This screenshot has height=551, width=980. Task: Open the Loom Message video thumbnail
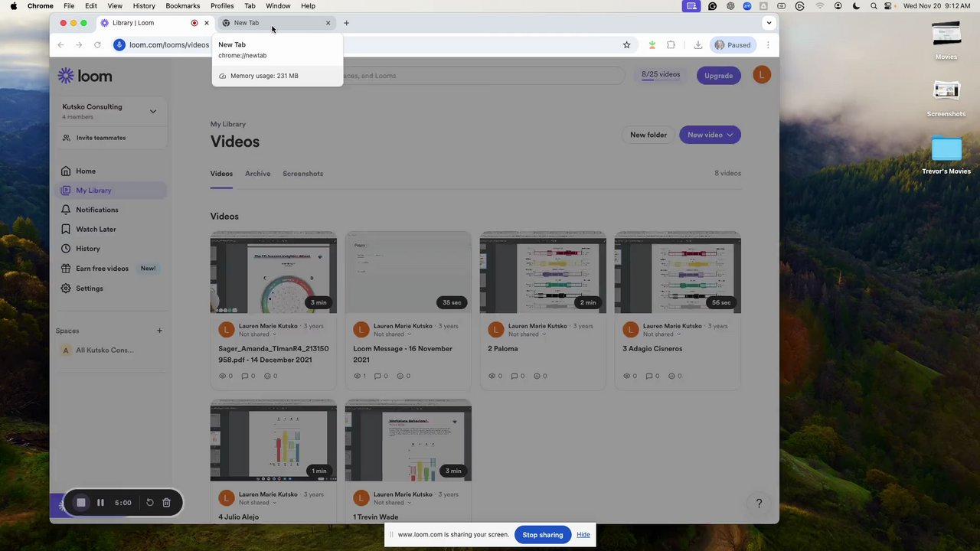pos(408,272)
